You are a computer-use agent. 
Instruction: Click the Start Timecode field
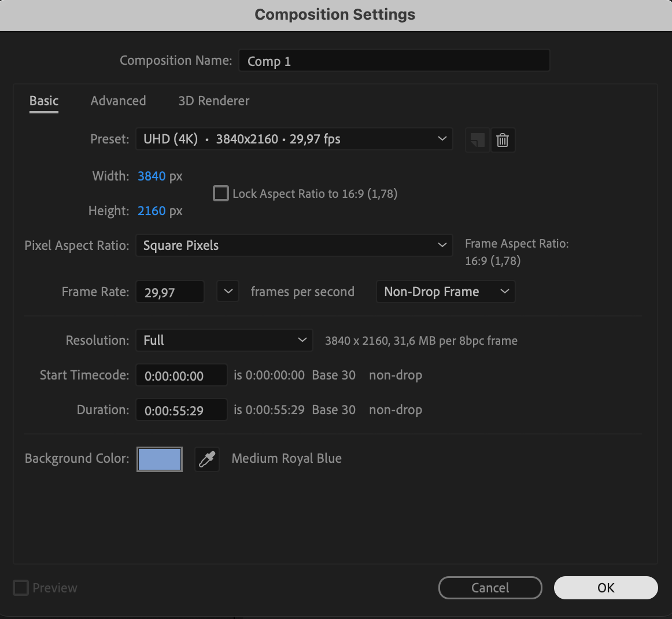tap(181, 375)
